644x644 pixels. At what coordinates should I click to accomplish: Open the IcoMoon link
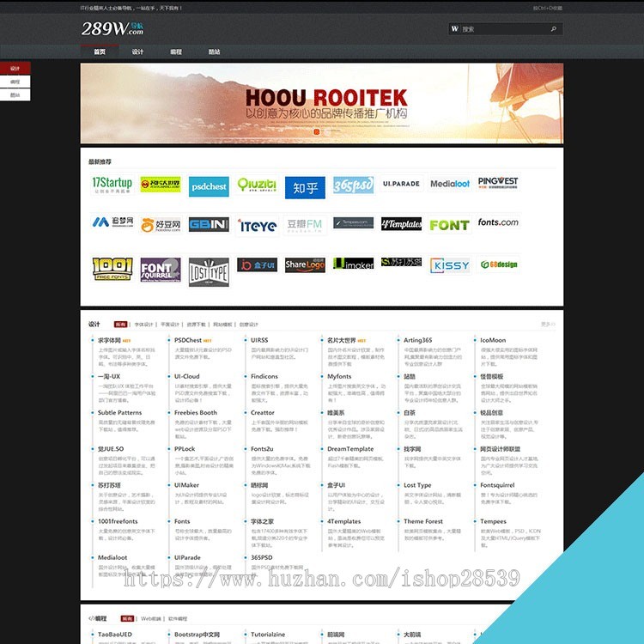(x=493, y=340)
